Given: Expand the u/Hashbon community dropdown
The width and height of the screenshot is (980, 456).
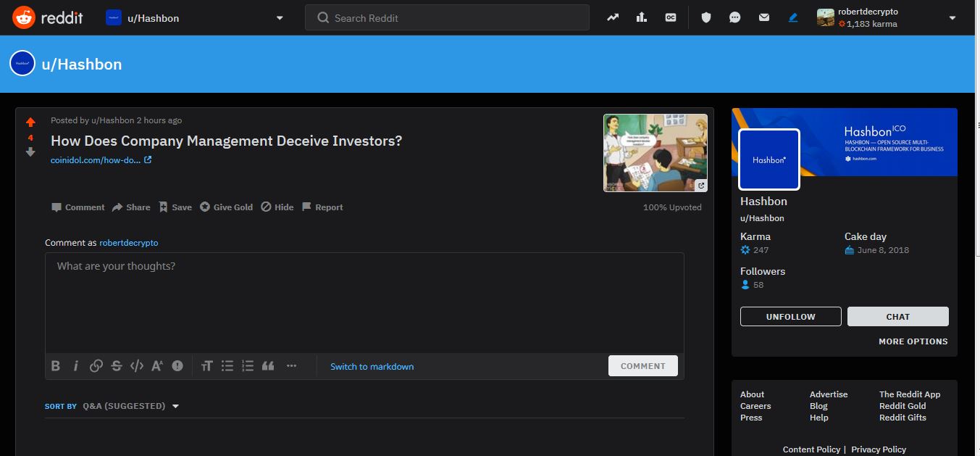Looking at the screenshot, I should 280,18.
